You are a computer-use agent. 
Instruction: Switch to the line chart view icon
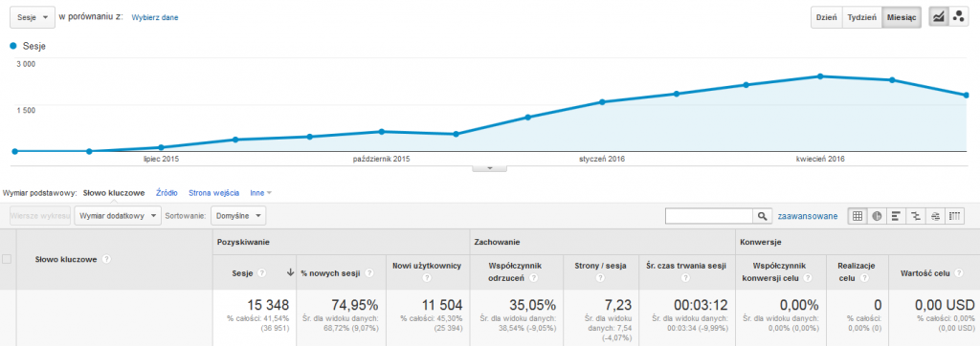tap(938, 17)
